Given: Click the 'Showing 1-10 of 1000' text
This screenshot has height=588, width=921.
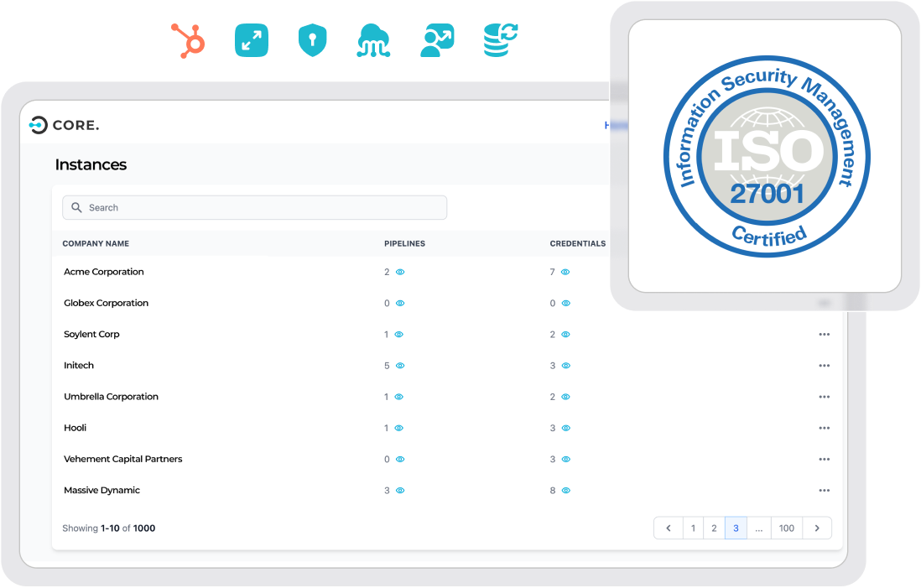Looking at the screenshot, I should 109,528.
